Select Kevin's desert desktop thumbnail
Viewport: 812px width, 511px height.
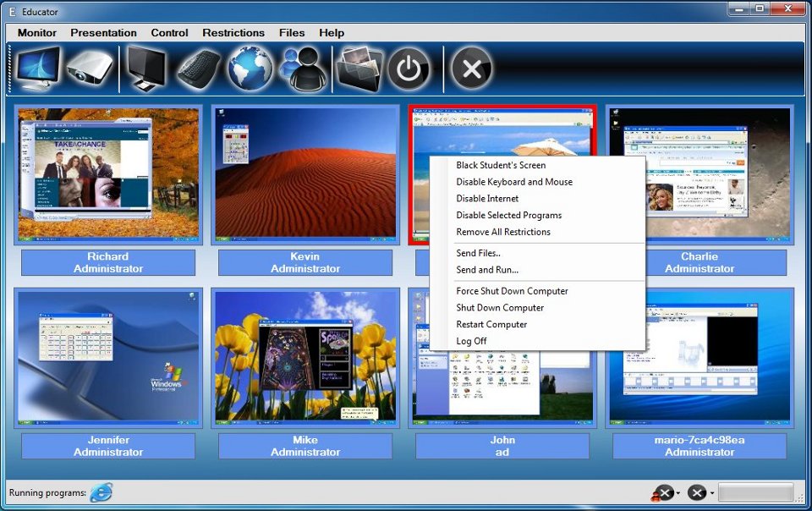(x=305, y=174)
